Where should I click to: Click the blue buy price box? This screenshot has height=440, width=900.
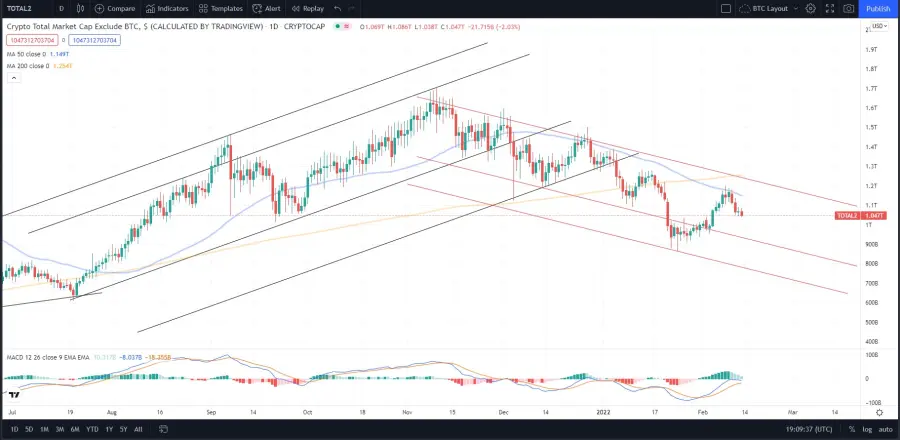[95, 40]
